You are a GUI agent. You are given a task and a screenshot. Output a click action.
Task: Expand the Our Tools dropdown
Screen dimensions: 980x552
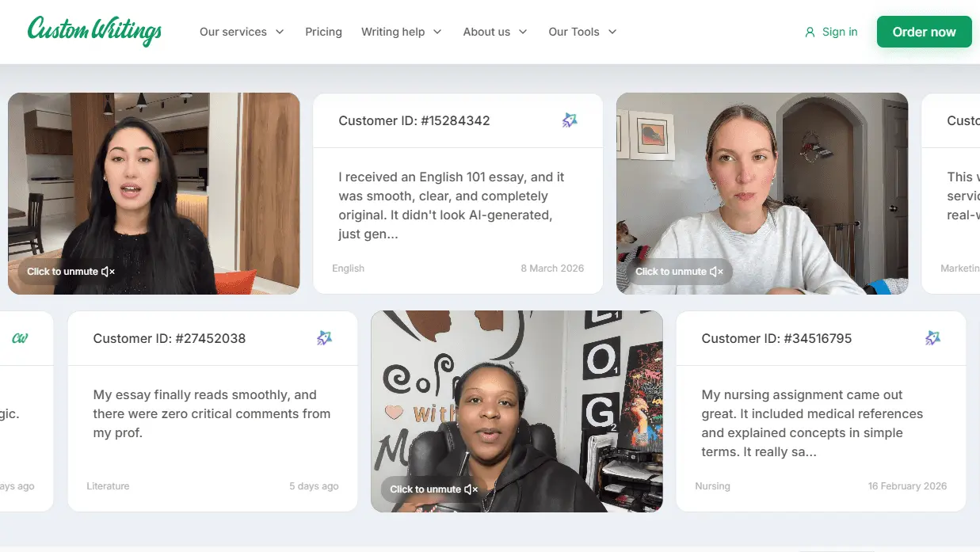(x=582, y=32)
